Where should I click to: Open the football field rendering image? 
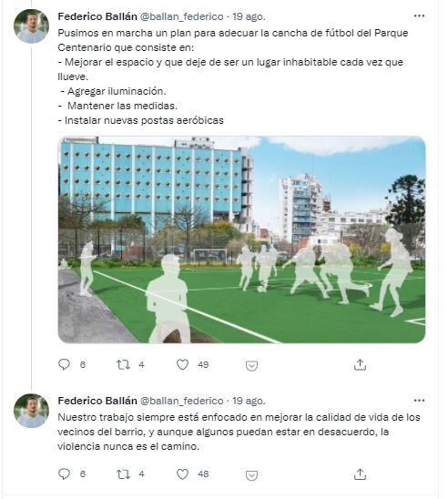(241, 239)
